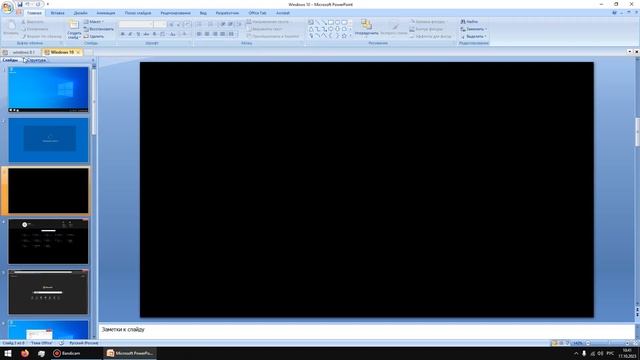This screenshot has height=360, width=640.
Task: Open the columns dropdown
Action: tap(231, 34)
